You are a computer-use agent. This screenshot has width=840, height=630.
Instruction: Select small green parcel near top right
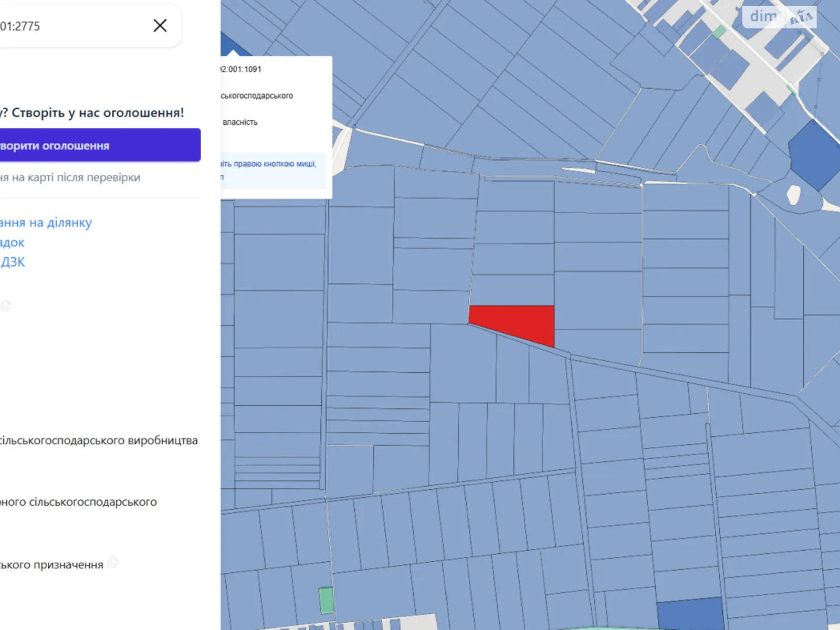pos(719,32)
